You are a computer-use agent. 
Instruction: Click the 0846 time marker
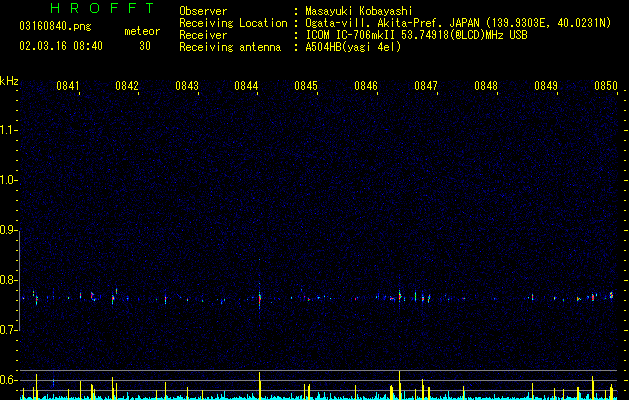pyautogui.click(x=366, y=86)
